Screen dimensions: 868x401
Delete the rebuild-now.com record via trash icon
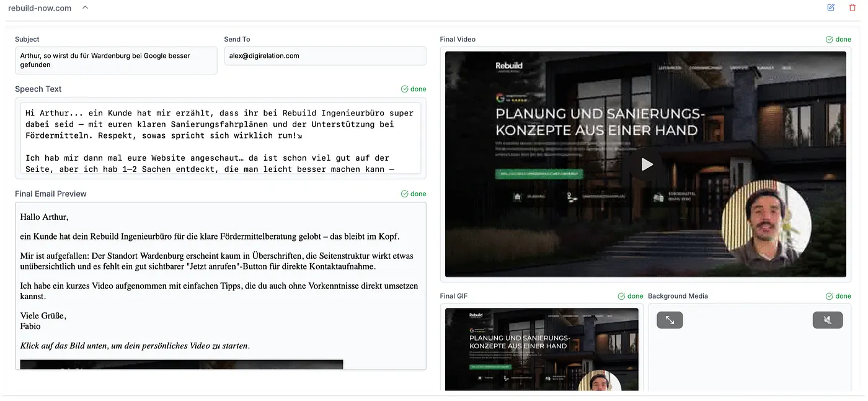coord(852,7)
